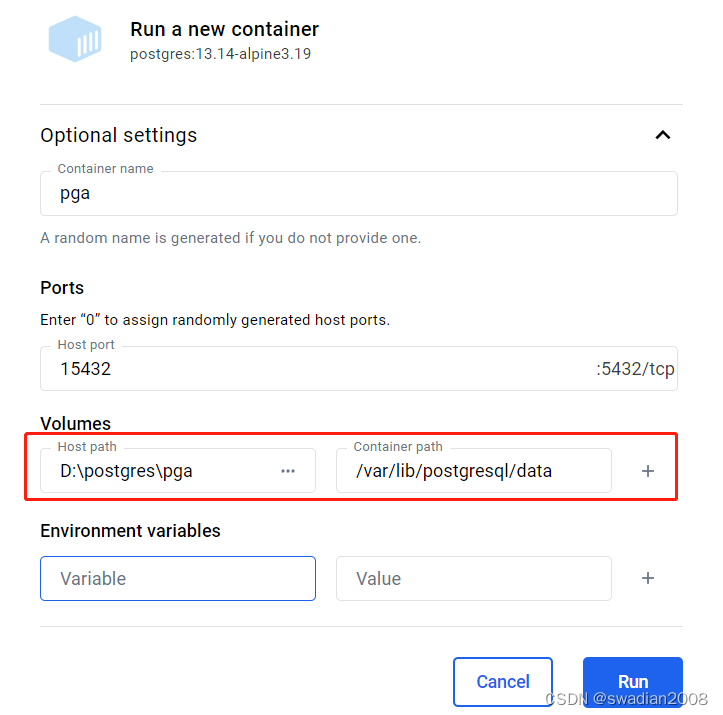
Task: Click the Container path input field
Action: pyautogui.click(x=473, y=471)
